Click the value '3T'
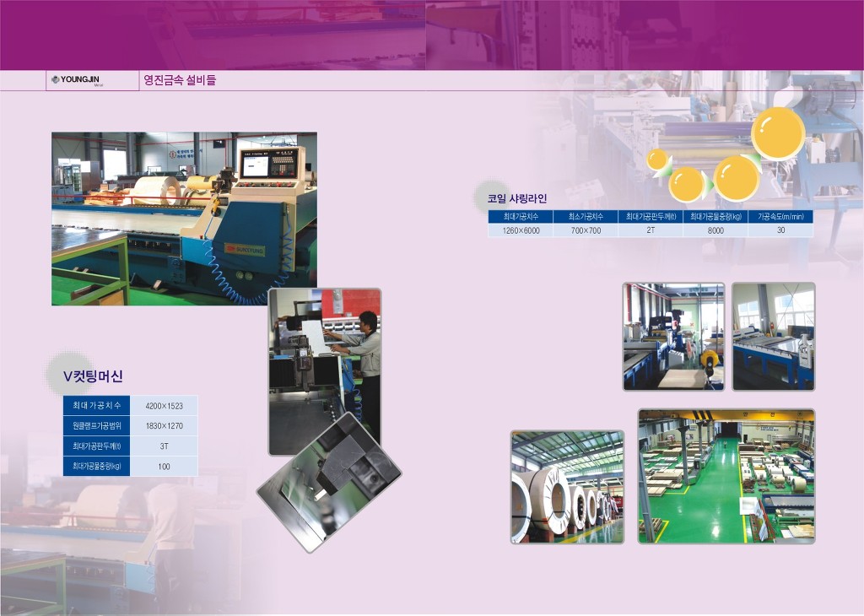Screen dimensions: 864x616 [165, 446]
